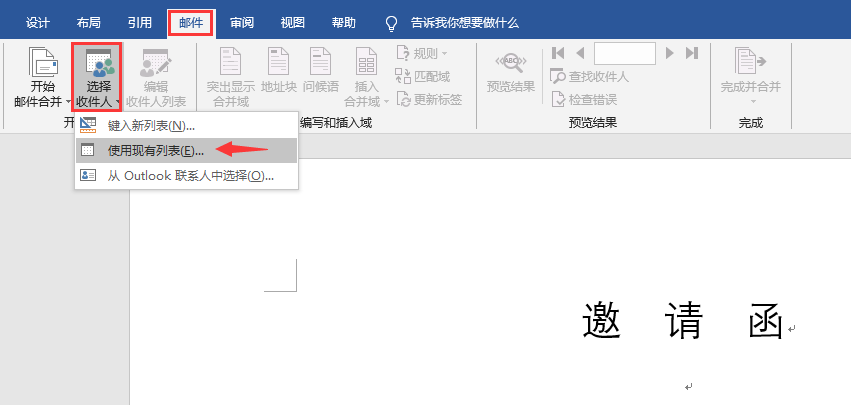Choose 使用现有列表(E)... menu entry

click(x=186, y=150)
